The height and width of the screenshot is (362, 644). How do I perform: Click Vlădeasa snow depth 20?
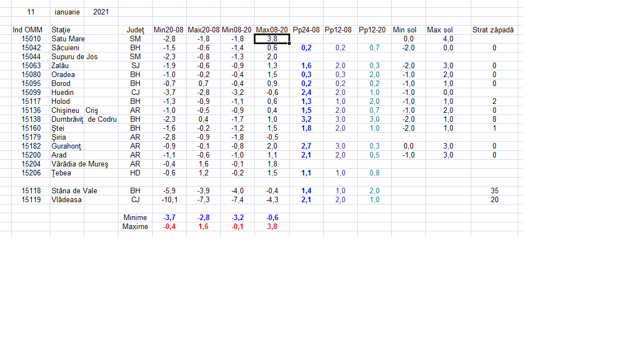pyautogui.click(x=495, y=200)
